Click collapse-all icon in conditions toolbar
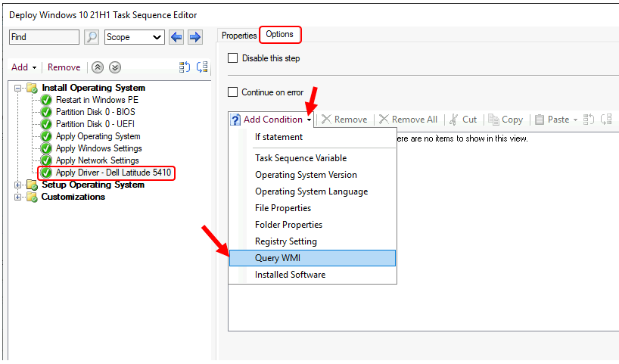Screen dimensions: 619x364 pyautogui.click(x=606, y=120)
